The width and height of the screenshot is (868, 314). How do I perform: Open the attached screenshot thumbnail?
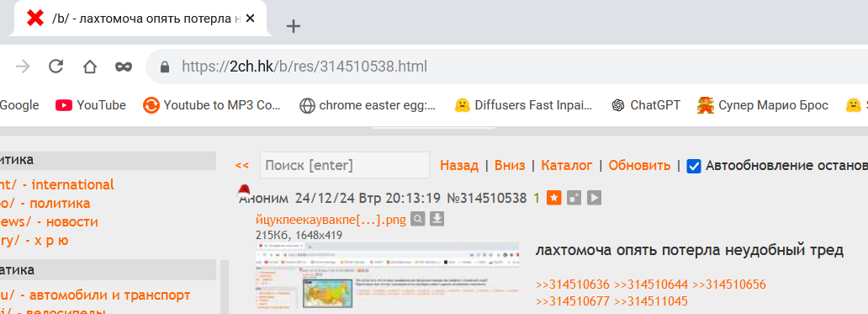(x=387, y=275)
